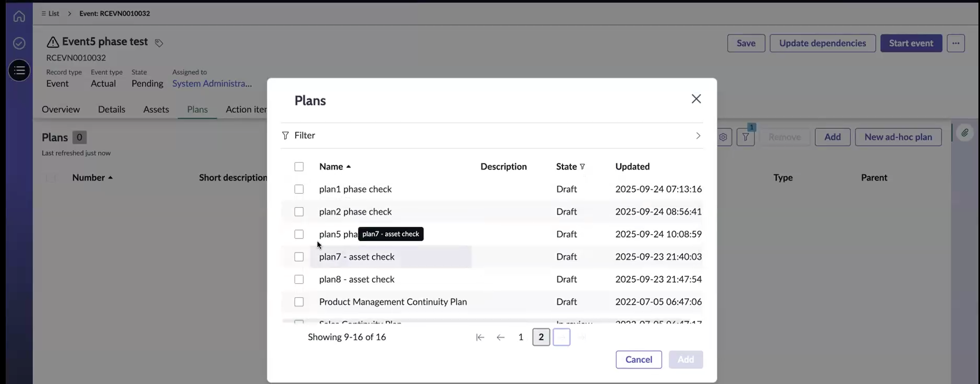Viewport: 980px width, 384px height.
Task: Go to page 1 in pagination
Action: 521,338
